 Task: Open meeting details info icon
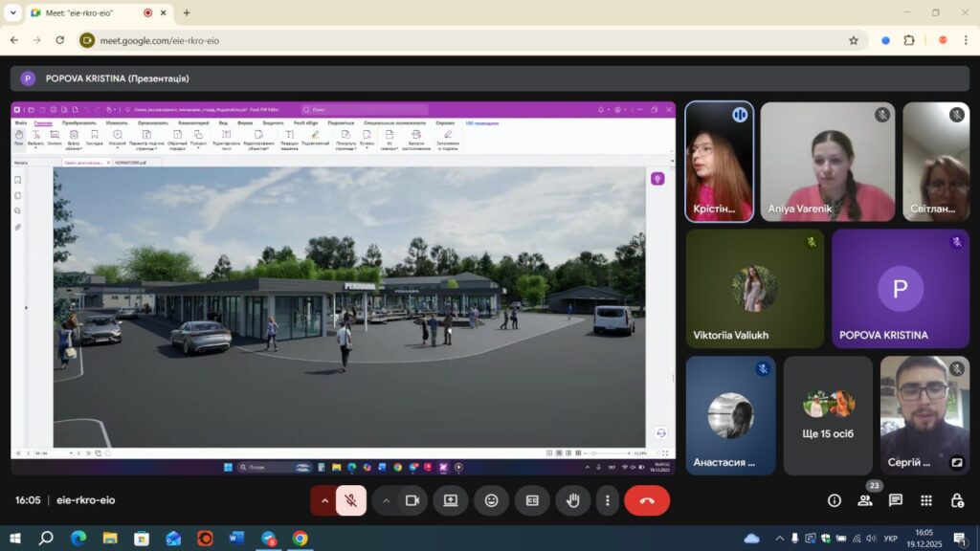[x=834, y=500]
